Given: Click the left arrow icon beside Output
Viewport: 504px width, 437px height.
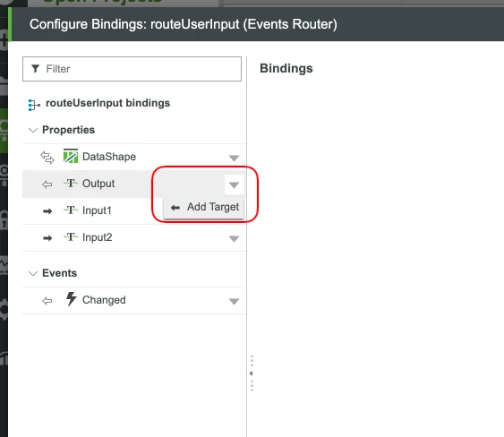Looking at the screenshot, I should tap(47, 184).
